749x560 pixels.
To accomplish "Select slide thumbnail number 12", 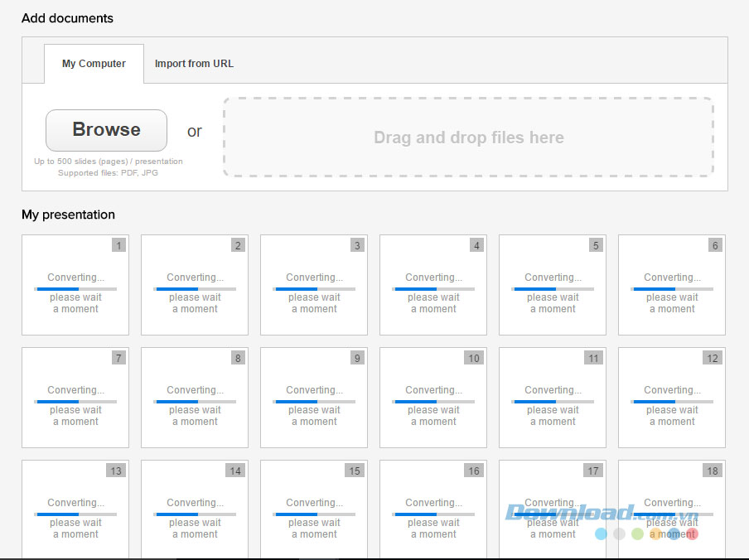I will (672, 398).
